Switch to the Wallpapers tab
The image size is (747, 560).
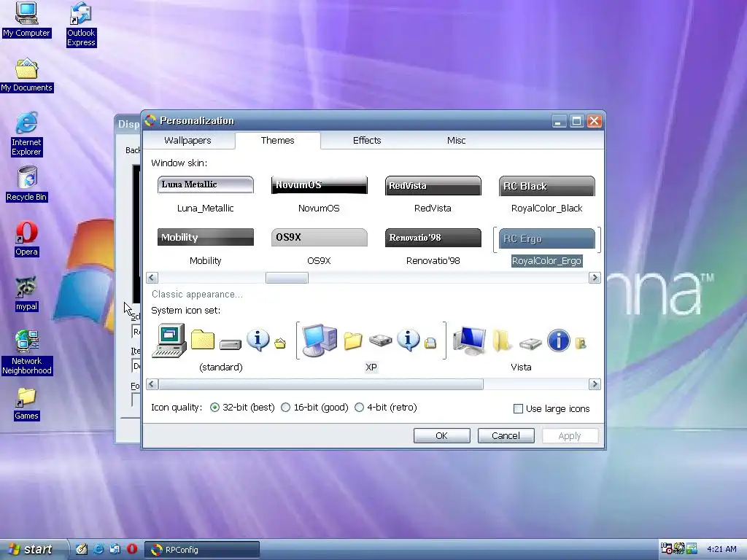point(187,141)
